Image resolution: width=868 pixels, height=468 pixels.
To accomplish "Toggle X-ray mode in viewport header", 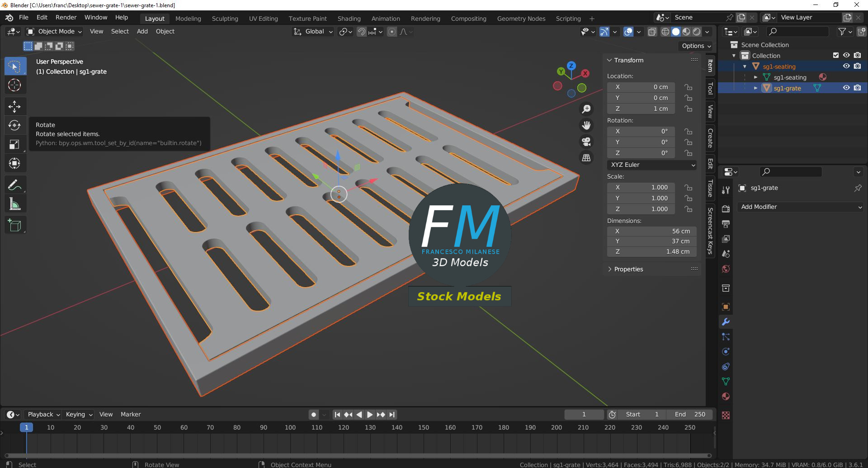I will tap(652, 32).
